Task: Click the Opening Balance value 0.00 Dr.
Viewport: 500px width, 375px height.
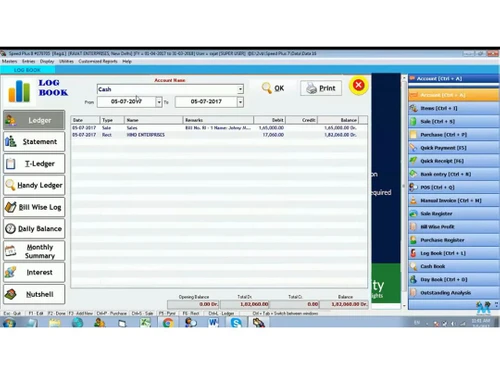Action: click(x=193, y=304)
